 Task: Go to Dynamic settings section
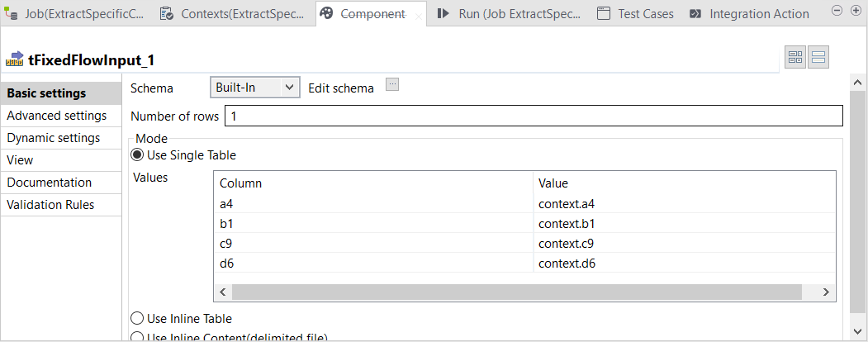point(54,138)
